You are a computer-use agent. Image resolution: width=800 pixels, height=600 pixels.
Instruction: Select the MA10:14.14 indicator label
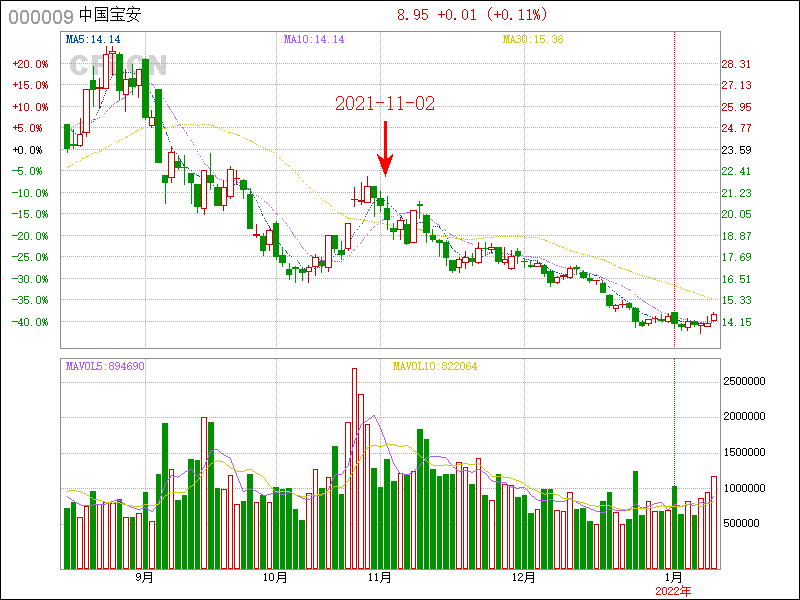pyautogui.click(x=313, y=39)
